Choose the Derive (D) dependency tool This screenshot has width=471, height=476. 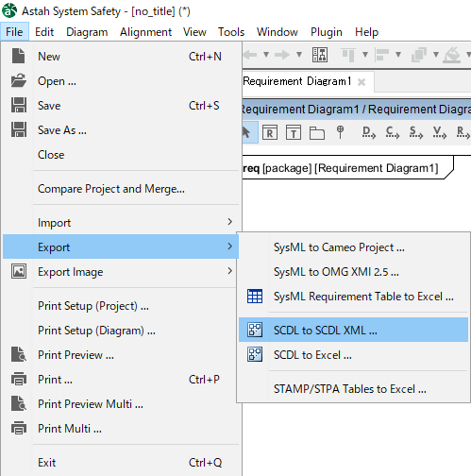[x=369, y=132]
